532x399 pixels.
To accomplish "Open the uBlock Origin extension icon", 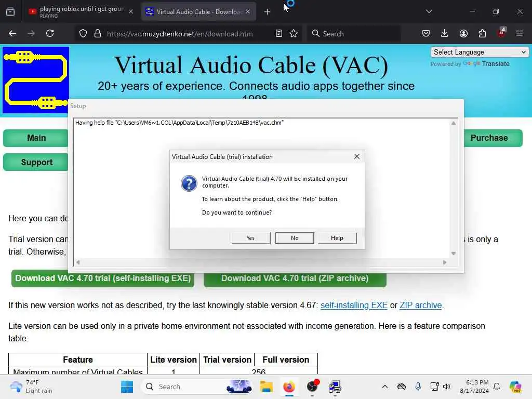I will (501, 33).
